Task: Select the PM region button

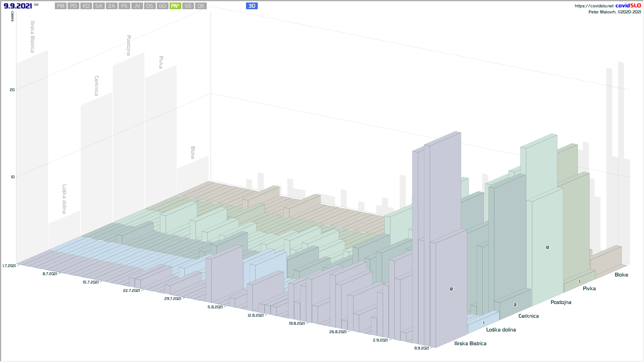Action: (x=61, y=6)
